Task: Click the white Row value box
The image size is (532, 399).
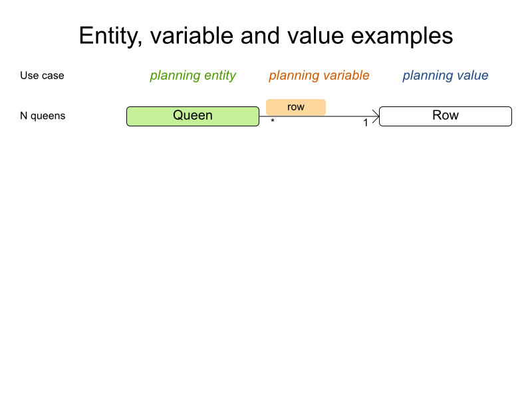Action: tap(446, 116)
